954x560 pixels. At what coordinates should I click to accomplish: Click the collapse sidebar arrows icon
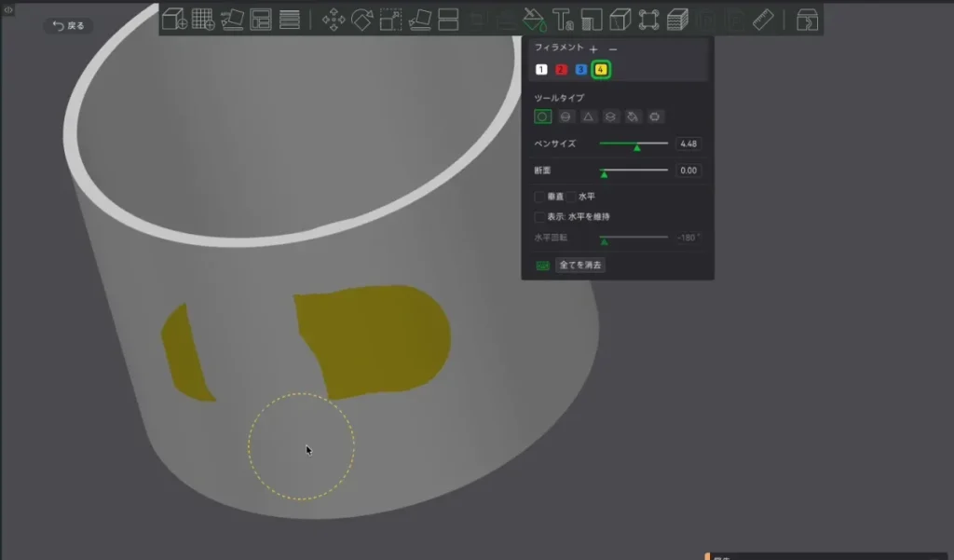[7, 9]
